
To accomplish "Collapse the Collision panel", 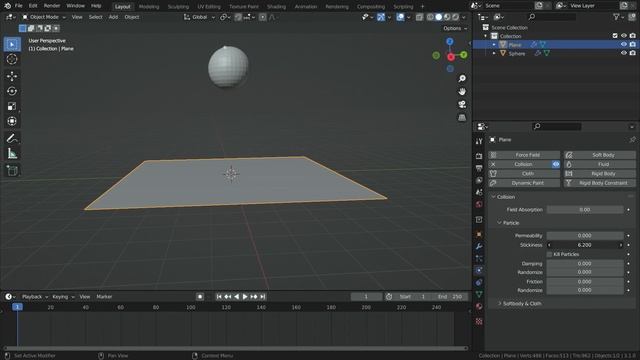I will tap(493, 197).
